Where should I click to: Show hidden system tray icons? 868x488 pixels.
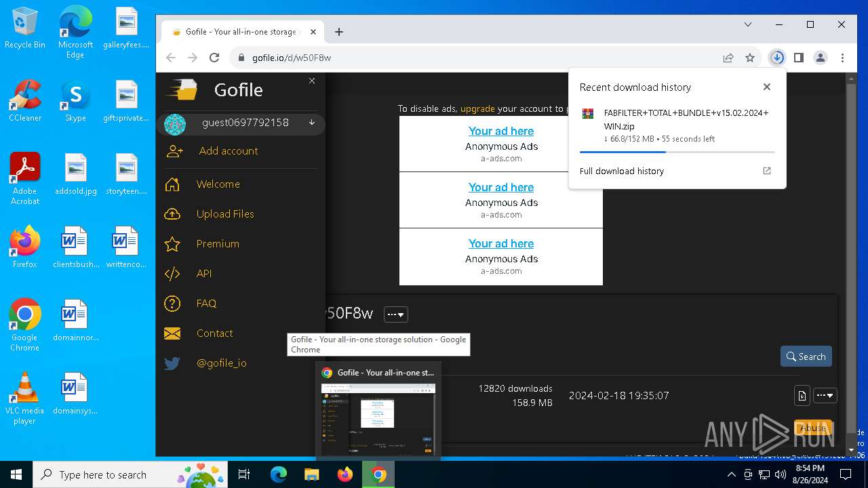coord(731,474)
